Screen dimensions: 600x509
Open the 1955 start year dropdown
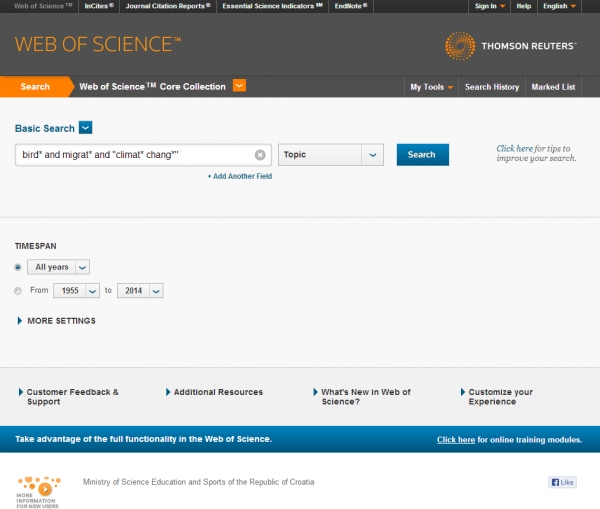[76, 291]
